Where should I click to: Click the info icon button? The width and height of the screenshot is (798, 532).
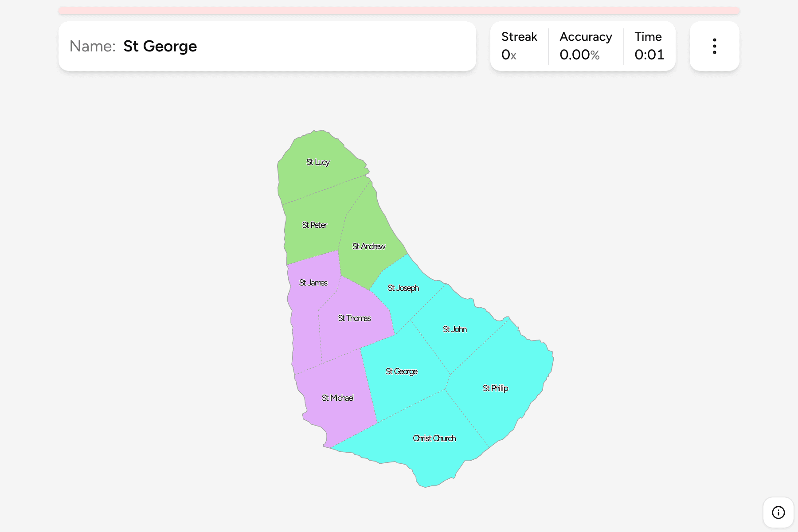point(778,512)
